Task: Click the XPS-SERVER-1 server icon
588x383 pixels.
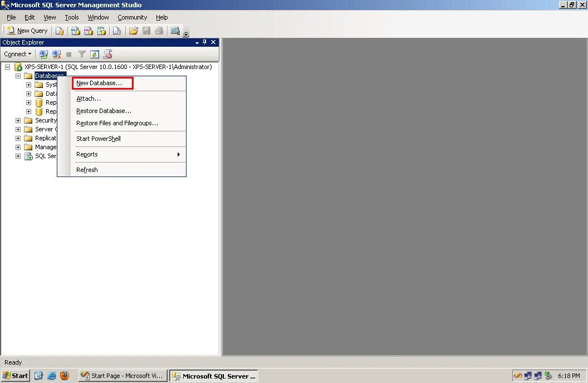Action: 18,67
